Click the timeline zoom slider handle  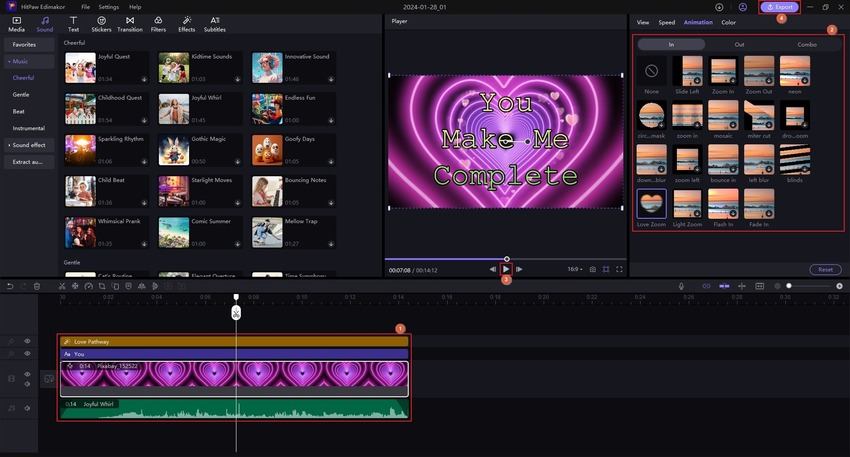coord(789,286)
